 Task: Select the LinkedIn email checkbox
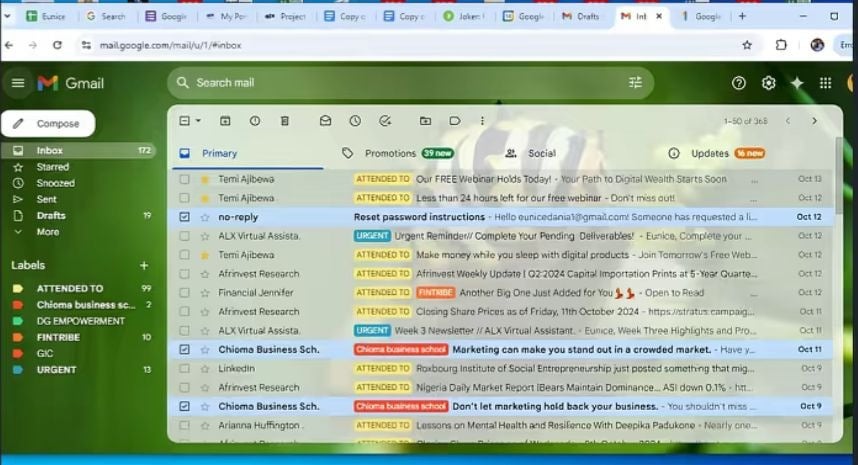click(184, 369)
